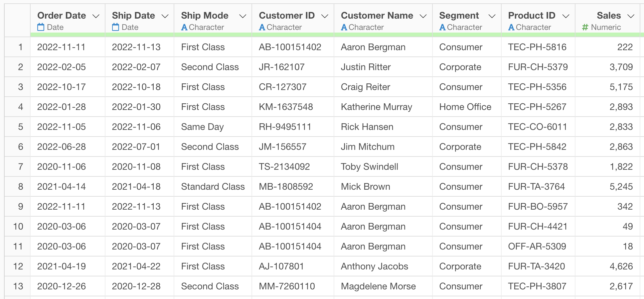644x299 pixels.
Task: Click the Numeric hash icon under Sales
Action: pos(585,27)
